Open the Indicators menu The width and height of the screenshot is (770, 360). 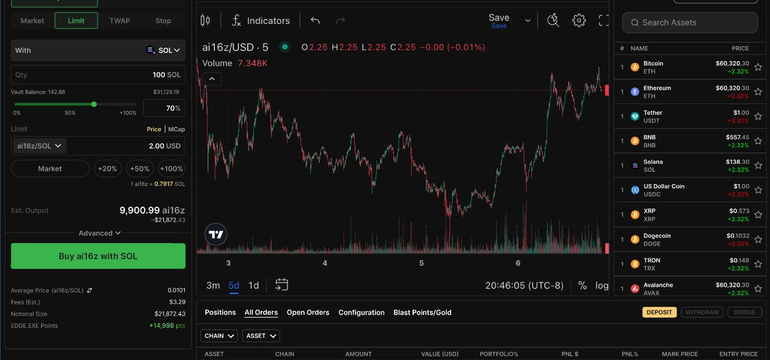point(261,21)
